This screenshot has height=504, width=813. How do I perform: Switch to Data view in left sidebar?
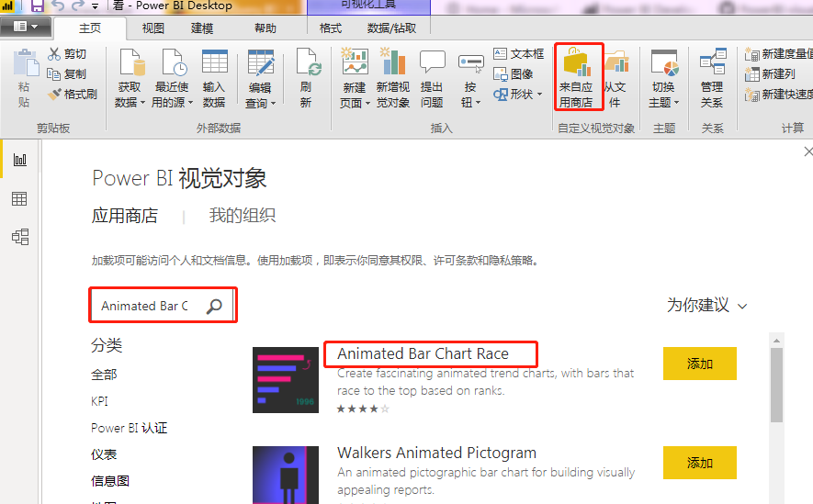(19, 198)
